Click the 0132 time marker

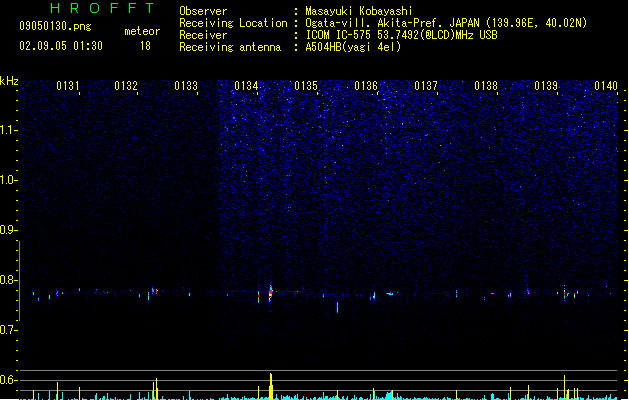[126, 86]
